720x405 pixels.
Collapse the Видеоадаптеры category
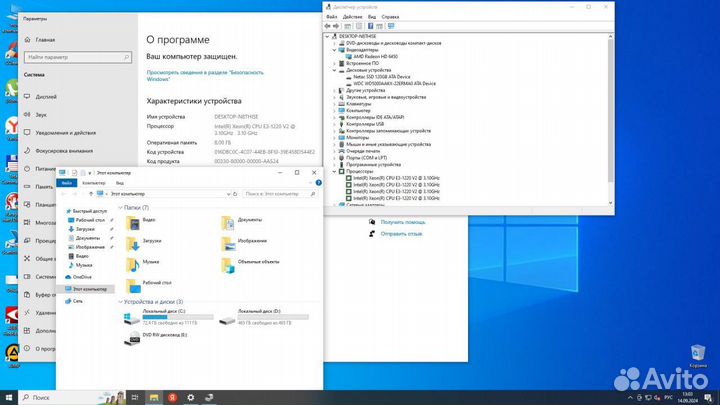(x=334, y=50)
